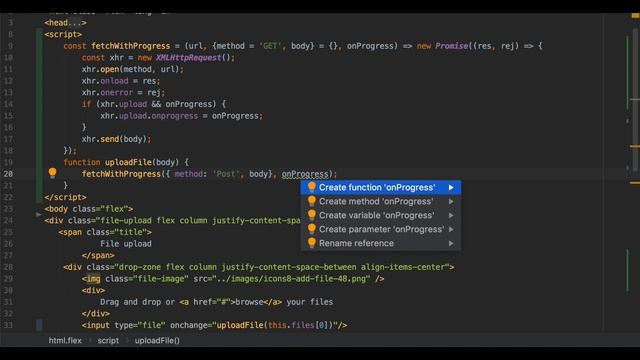The height and width of the screenshot is (360, 640).
Task: Expand submenu arrow of Create function 'onProgress'
Action: pyautogui.click(x=451, y=187)
